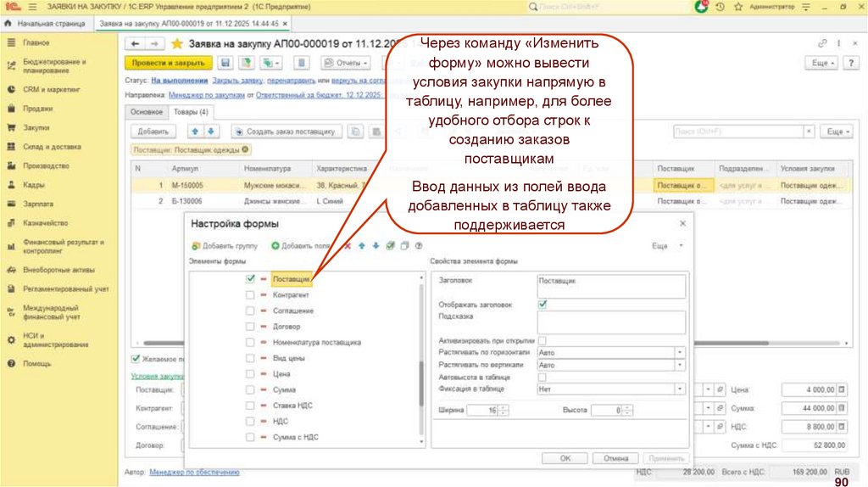Screen dimensions: 868x487
Task: Open Главное section in sidebar
Action: tap(36, 42)
